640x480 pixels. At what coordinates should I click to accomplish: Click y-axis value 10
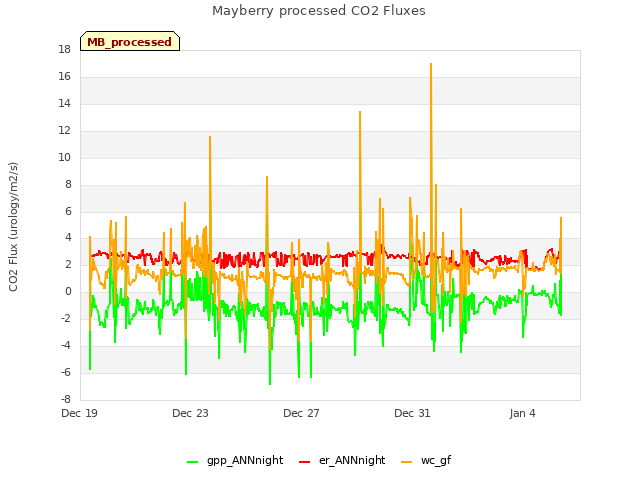[64, 157]
